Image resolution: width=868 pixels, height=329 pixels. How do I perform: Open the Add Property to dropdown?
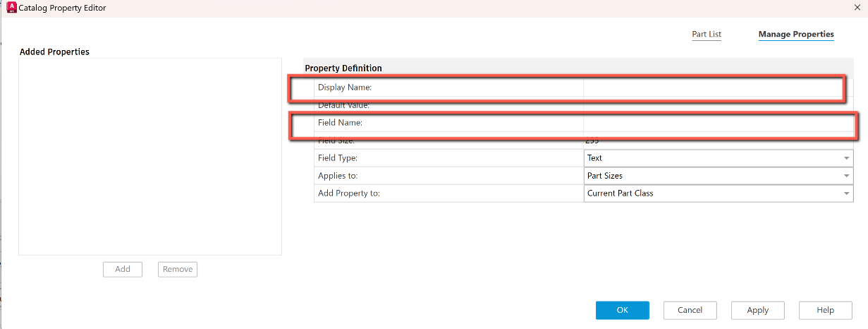point(712,193)
